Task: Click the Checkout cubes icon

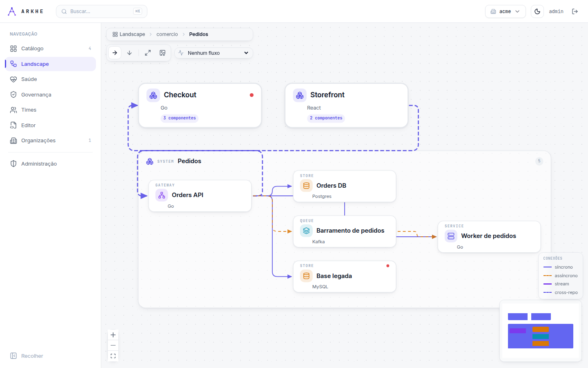Action: [153, 95]
